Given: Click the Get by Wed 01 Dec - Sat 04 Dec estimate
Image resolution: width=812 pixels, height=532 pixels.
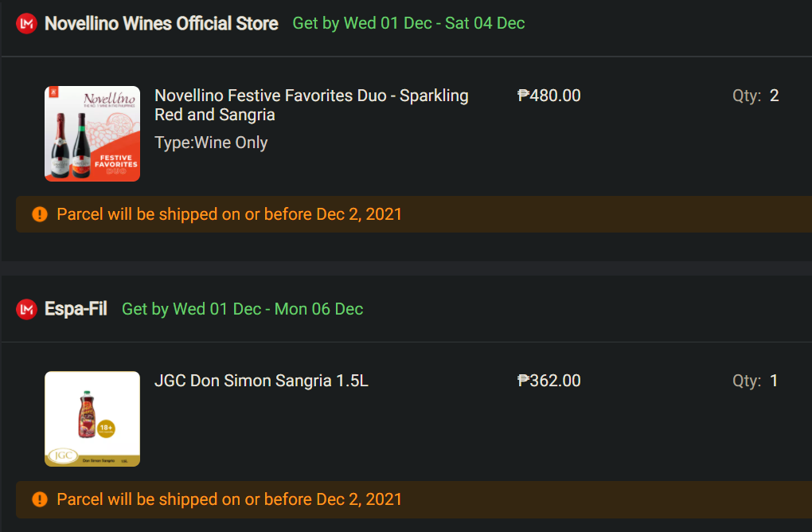Looking at the screenshot, I should click(x=408, y=23).
